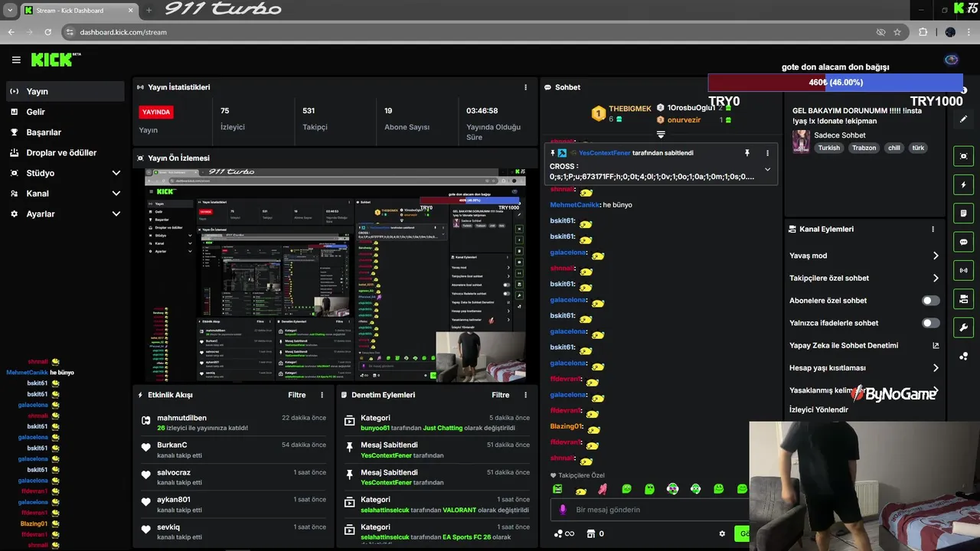Click the browser reload button
Viewport: 980px width, 551px height.
(48, 32)
